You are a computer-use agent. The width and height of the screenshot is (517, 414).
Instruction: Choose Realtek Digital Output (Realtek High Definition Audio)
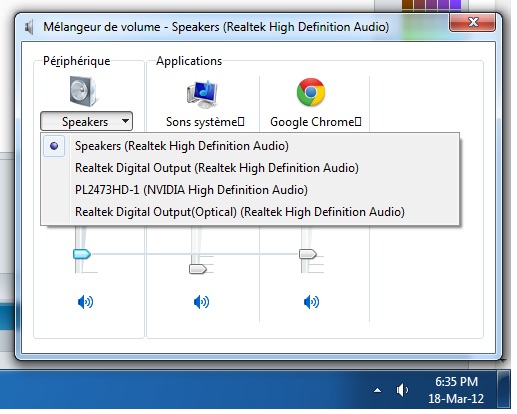[250, 168]
